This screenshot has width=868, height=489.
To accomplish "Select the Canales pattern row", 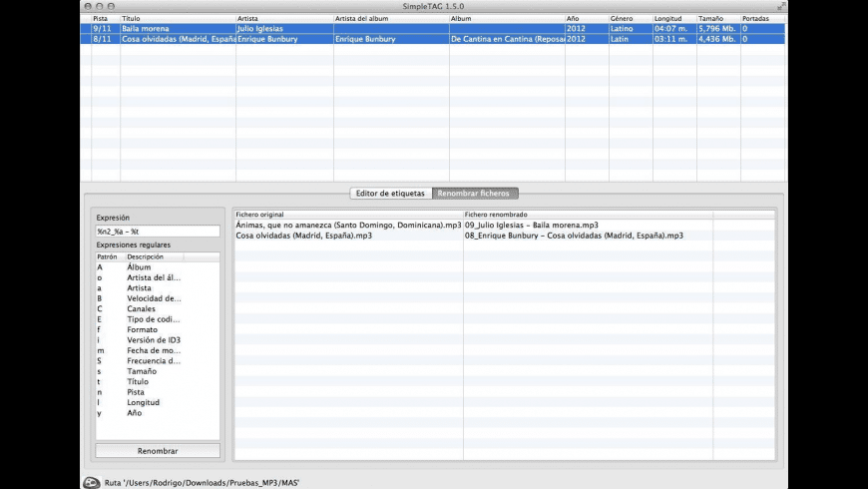I will [158, 308].
